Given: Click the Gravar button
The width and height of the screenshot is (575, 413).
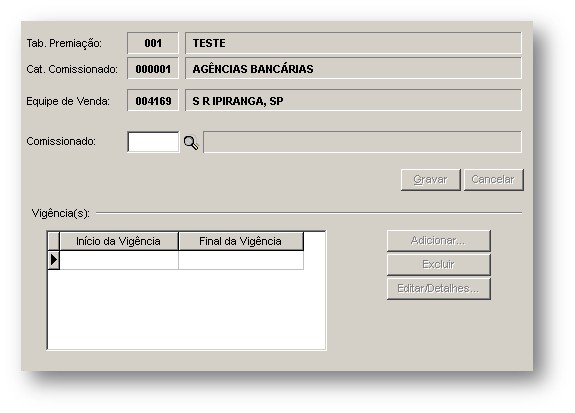Looking at the screenshot, I should (431, 180).
